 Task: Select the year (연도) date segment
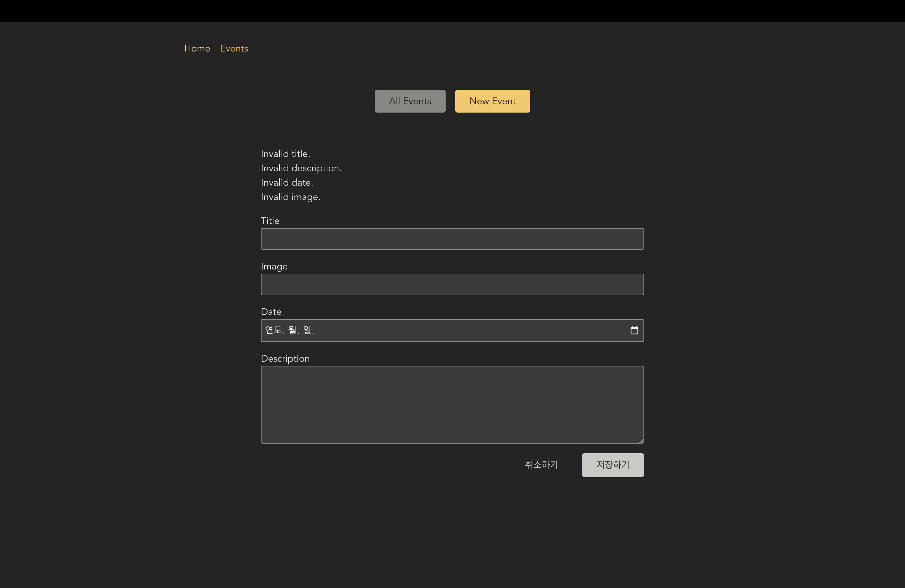click(x=273, y=330)
